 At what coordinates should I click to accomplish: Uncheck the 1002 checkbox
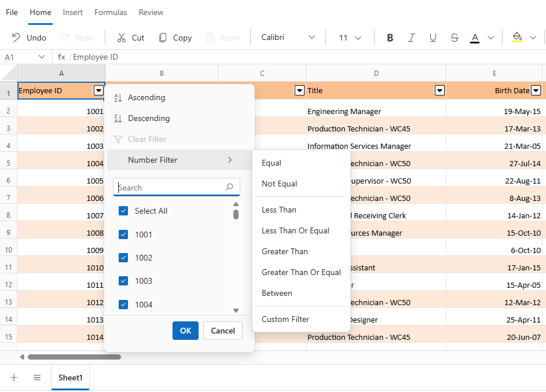pyautogui.click(x=123, y=258)
